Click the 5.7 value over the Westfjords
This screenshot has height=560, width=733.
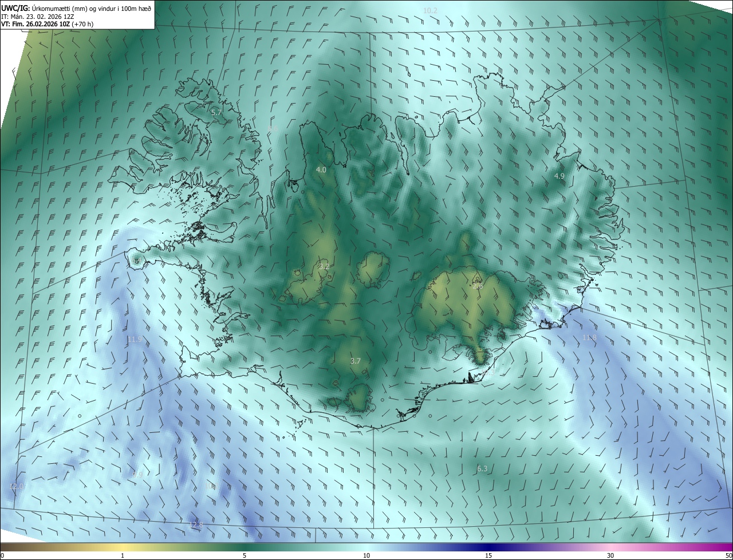click(216, 113)
